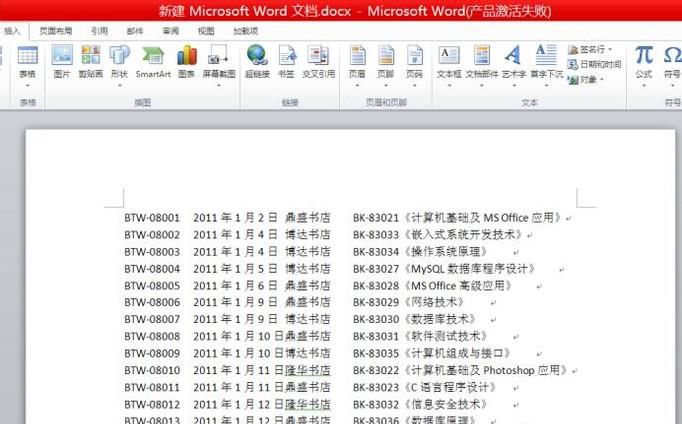Click the text BTW-08001 in the document
682x424 pixels.
pos(152,218)
